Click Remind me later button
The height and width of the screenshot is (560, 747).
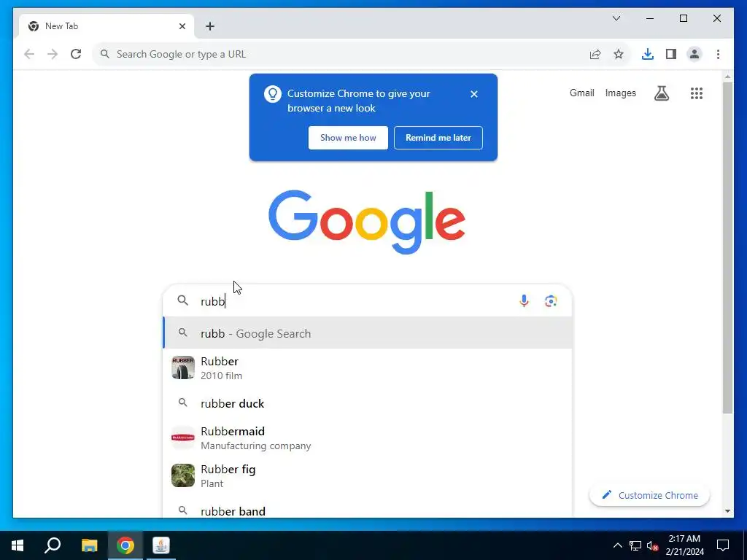point(438,138)
